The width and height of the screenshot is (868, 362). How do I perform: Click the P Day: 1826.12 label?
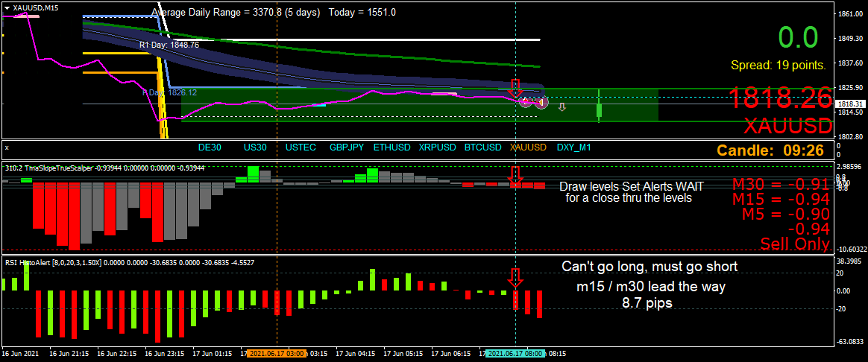[170, 93]
